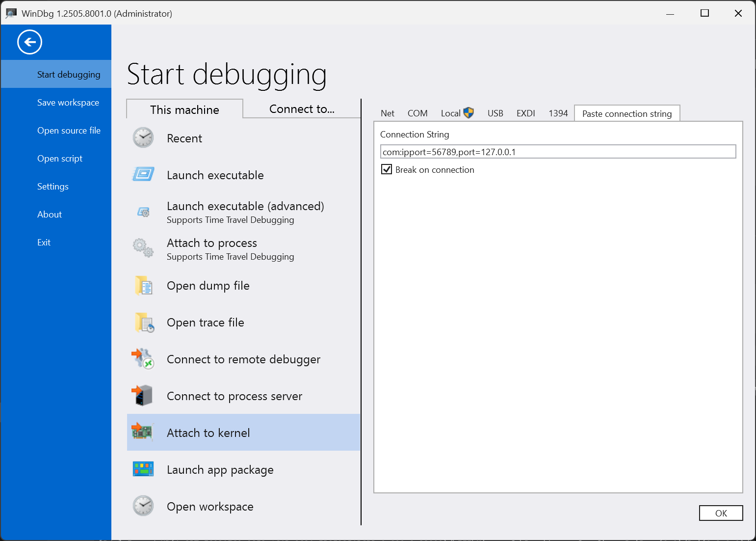
Task: Open the COM kernel connection tab
Action: (x=417, y=113)
